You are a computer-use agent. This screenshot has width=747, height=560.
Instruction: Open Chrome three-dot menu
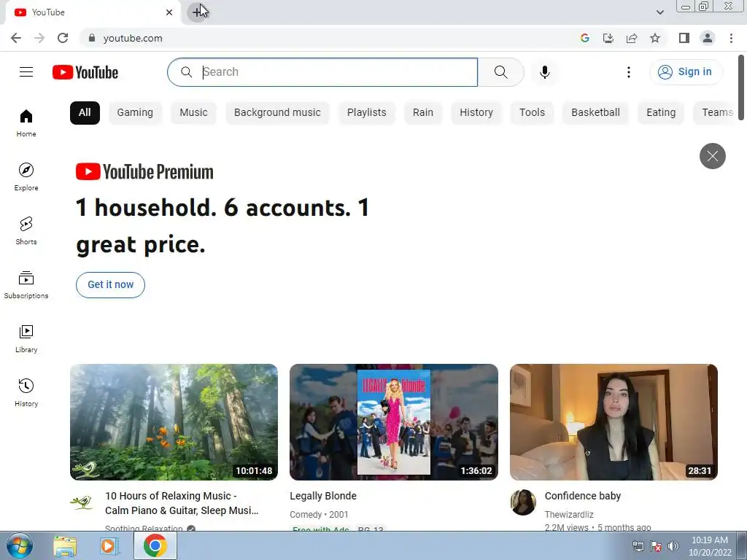click(731, 38)
